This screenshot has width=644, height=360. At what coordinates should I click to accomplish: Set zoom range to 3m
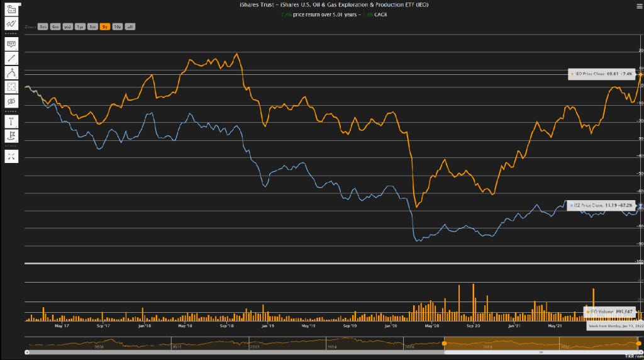[x=43, y=26]
